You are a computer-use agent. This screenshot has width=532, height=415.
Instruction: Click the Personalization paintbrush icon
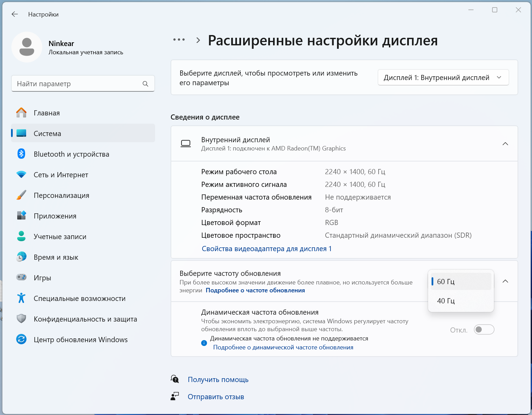tap(21, 195)
